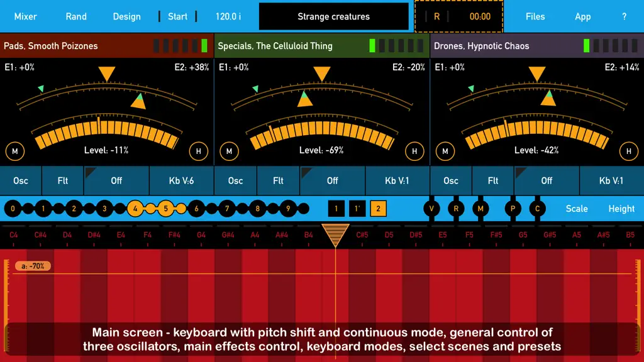Image resolution: width=644 pixels, height=362 pixels.
Task: Select the round V keyboard mode button
Action: coord(431,209)
